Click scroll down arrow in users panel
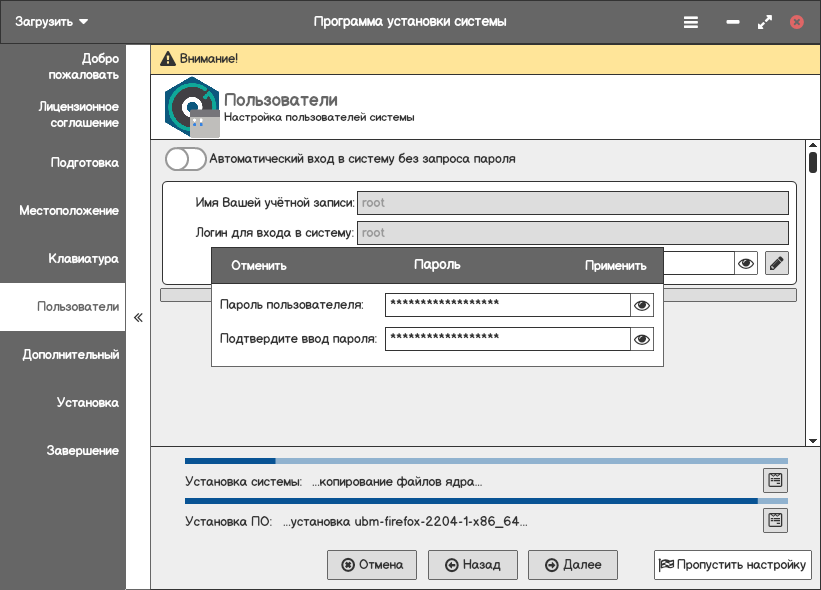This screenshot has height=590, width=821. tap(812, 440)
